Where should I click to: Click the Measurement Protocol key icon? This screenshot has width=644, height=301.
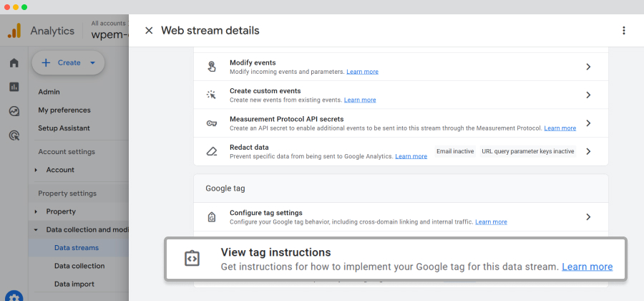tap(212, 123)
